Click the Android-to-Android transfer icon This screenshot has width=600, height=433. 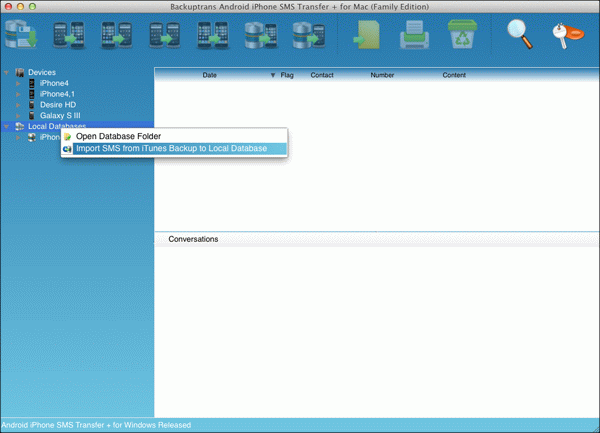coord(165,35)
